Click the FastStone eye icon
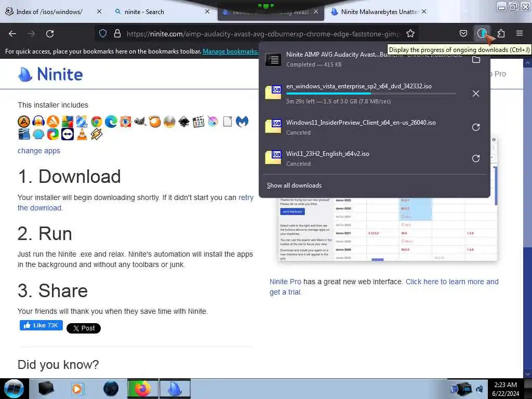Image resolution: width=532 pixels, height=399 pixels. [x=126, y=122]
